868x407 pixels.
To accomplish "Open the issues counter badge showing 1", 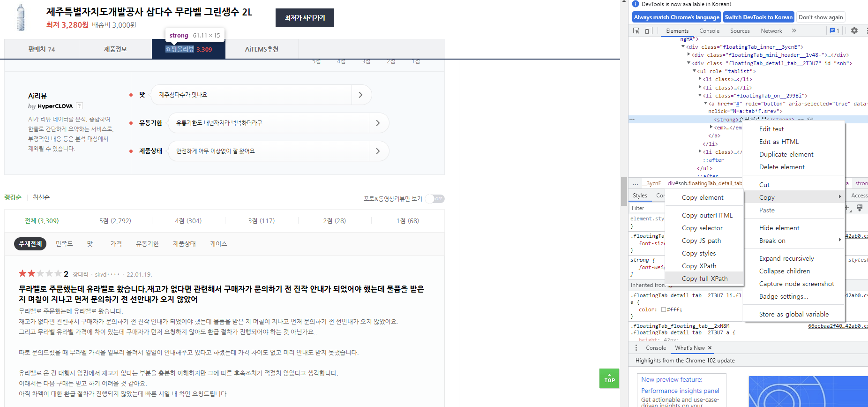I will tap(834, 30).
